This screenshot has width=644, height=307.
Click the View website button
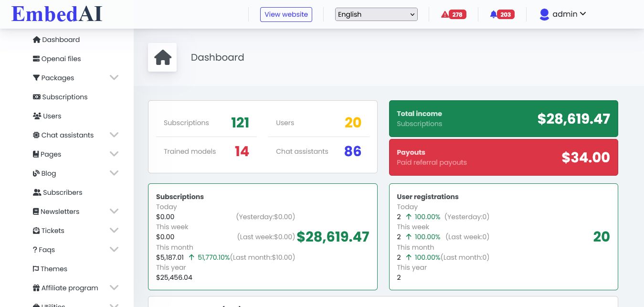click(x=286, y=14)
